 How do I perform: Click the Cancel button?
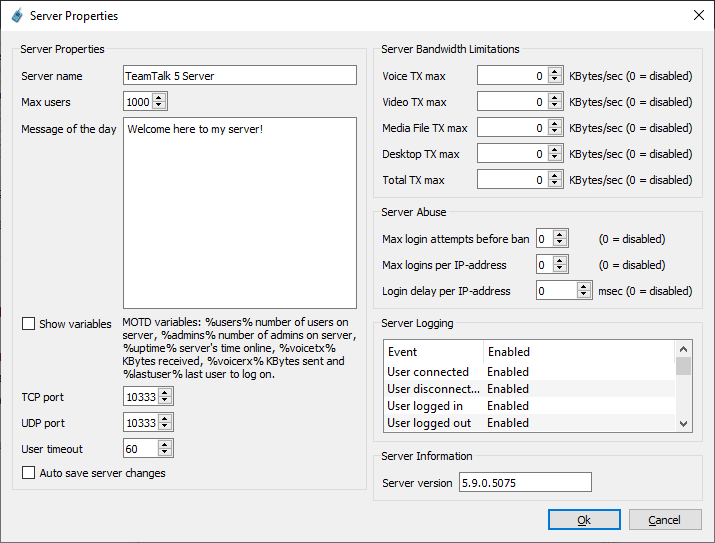[664, 520]
